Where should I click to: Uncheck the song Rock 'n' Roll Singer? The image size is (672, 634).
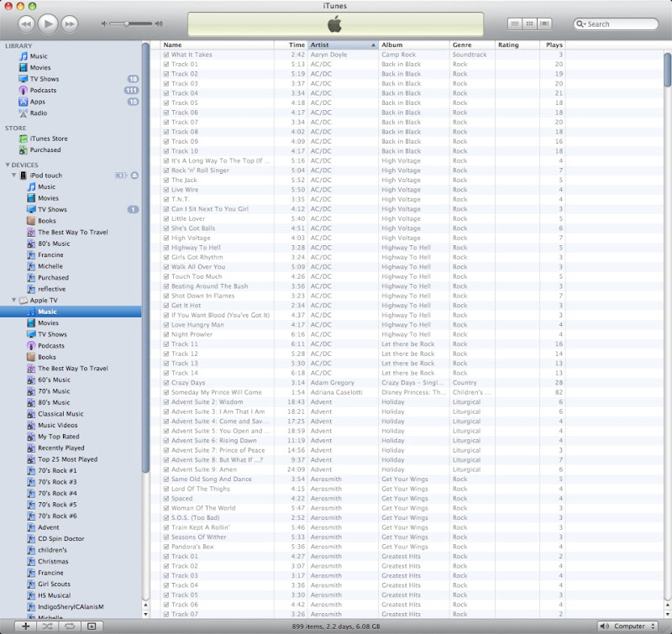[165, 170]
